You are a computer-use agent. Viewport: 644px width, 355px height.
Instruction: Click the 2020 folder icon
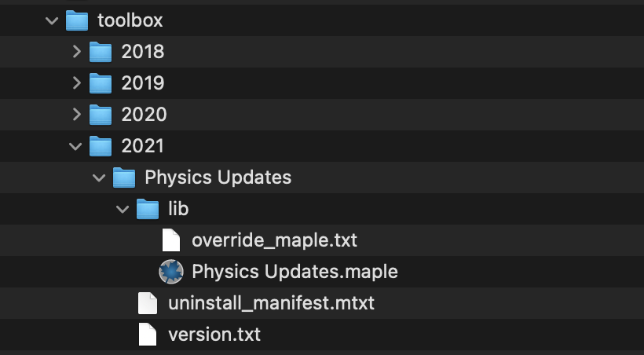click(x=101, y=115)
